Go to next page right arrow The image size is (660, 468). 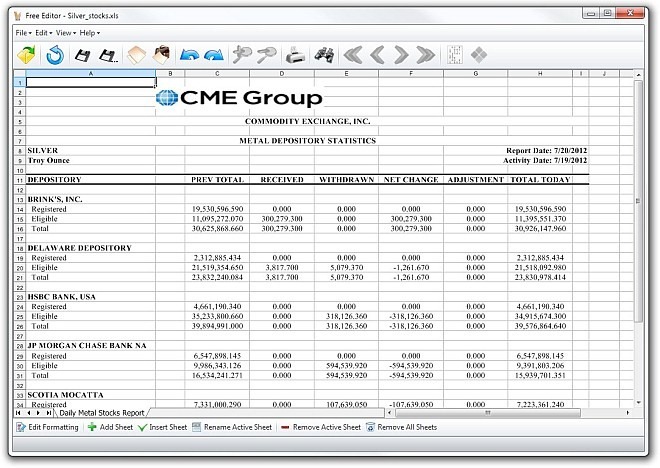click(401, 55)
